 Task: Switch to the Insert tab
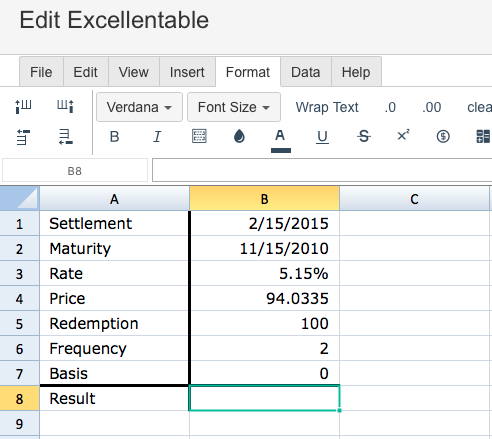(187, 72)
